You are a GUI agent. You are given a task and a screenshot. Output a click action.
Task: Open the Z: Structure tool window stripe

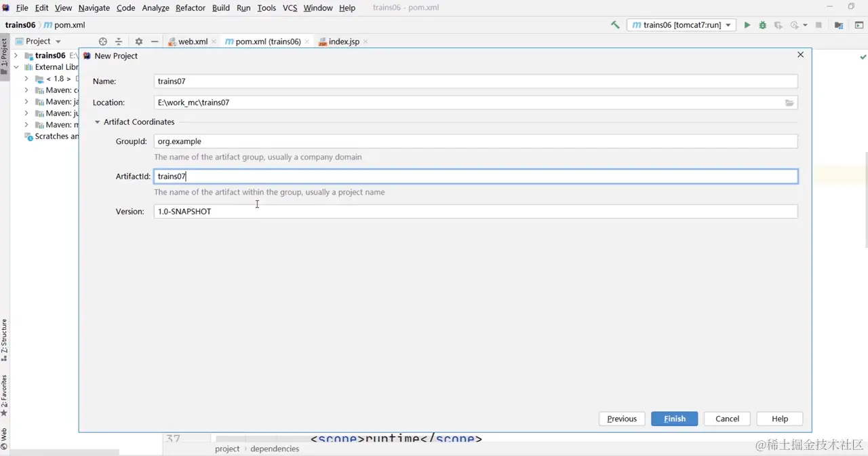4,341
